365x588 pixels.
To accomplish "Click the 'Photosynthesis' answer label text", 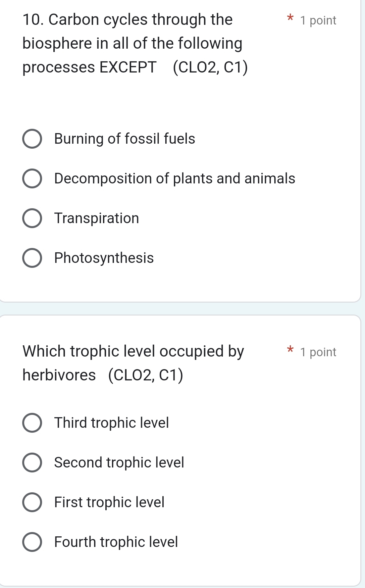I will pos(104,258).
